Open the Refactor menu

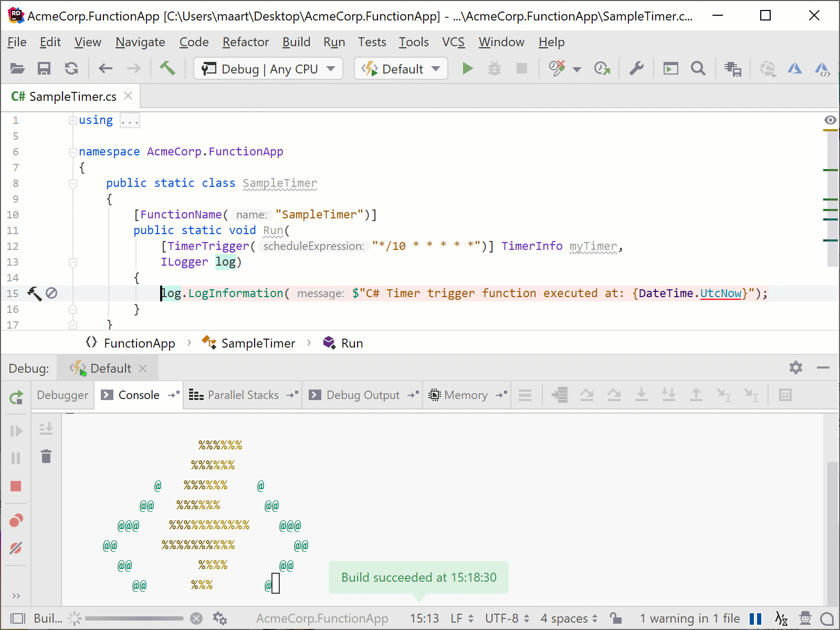click(x=245, y=42)
